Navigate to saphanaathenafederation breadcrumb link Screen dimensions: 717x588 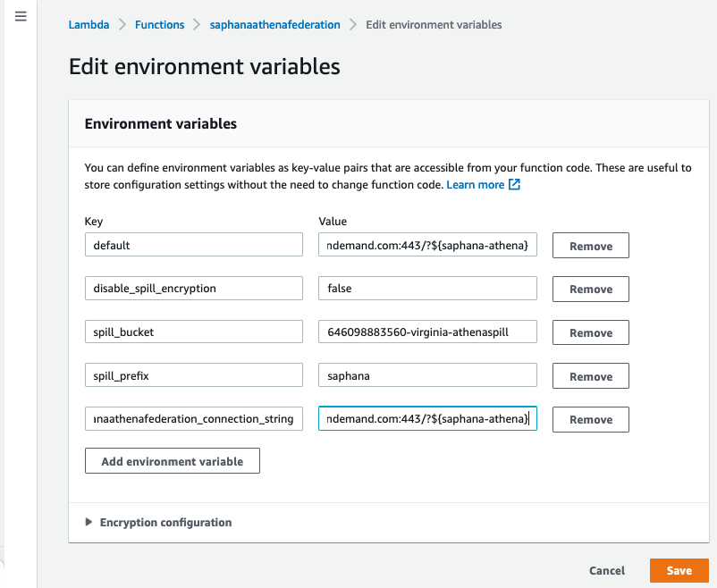point(274,25)
